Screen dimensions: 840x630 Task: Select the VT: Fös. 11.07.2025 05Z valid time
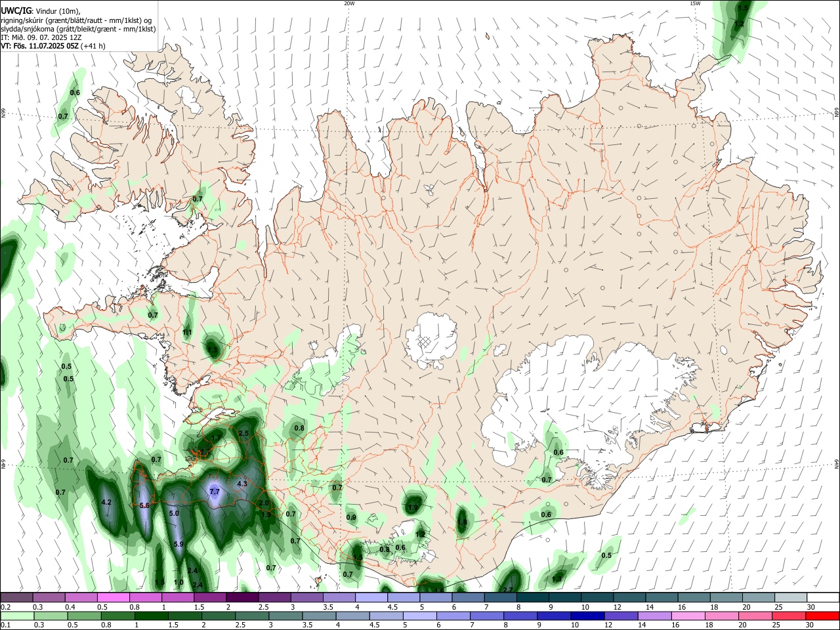pyautogui.click(x=40, y=47)
